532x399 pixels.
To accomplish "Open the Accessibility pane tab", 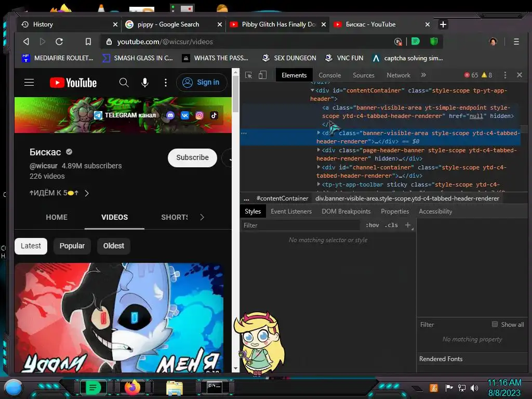I will point(435,211).
